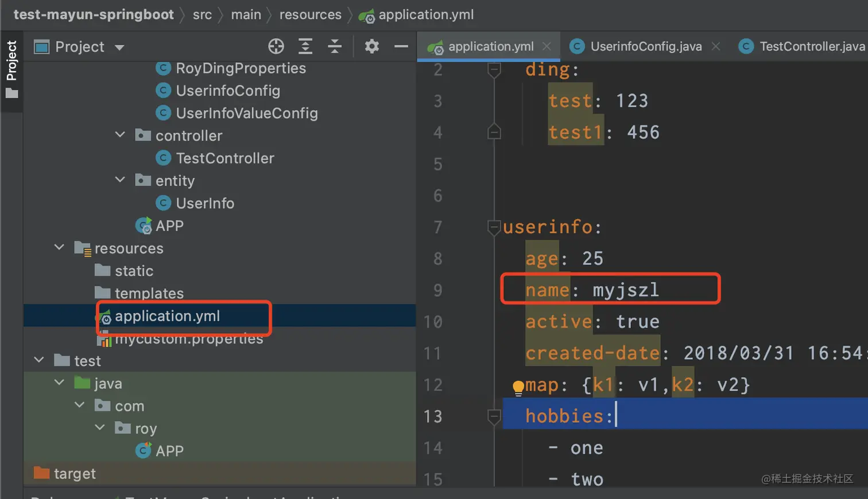Click the "name: myjszl" line in editor
The width and height of the screenshot is (868, 499).
point(592,290)
